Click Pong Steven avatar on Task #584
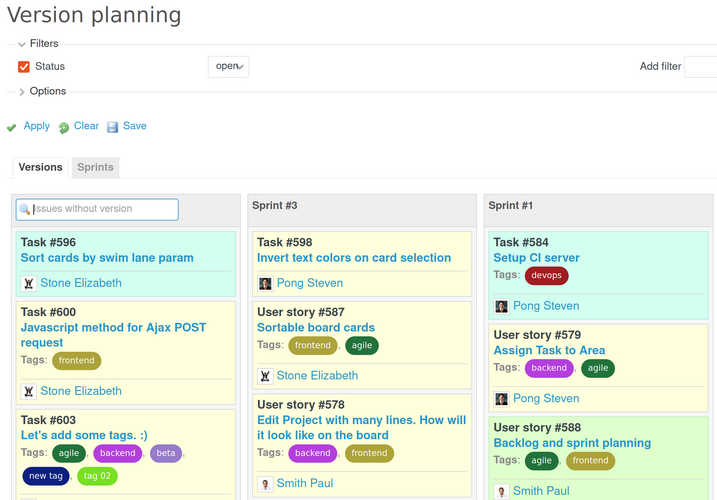This screenshot has width=717, height=500. 501,306
